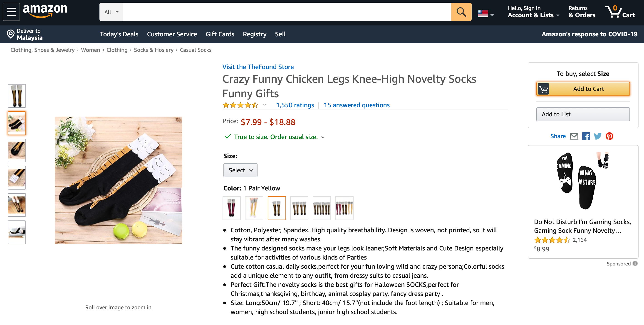The image size is (644, 325).
Task: Go to Today's Deals
Action: (x=119, y=34)
